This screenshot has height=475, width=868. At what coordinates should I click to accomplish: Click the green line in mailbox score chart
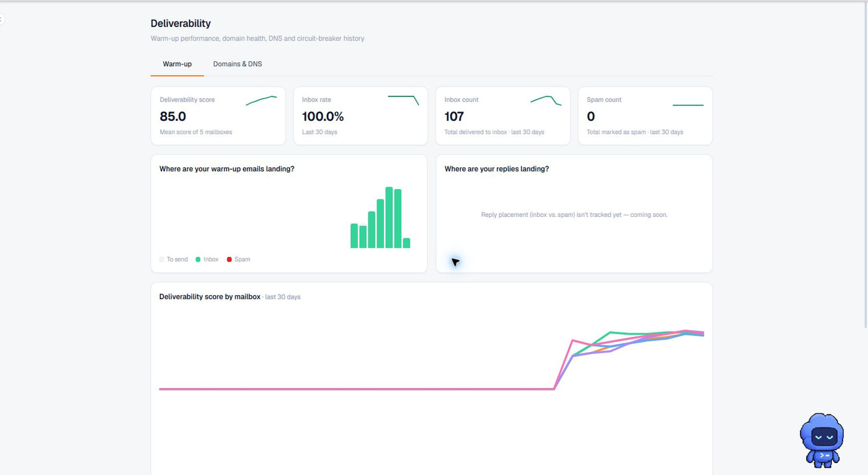point(611,333)
